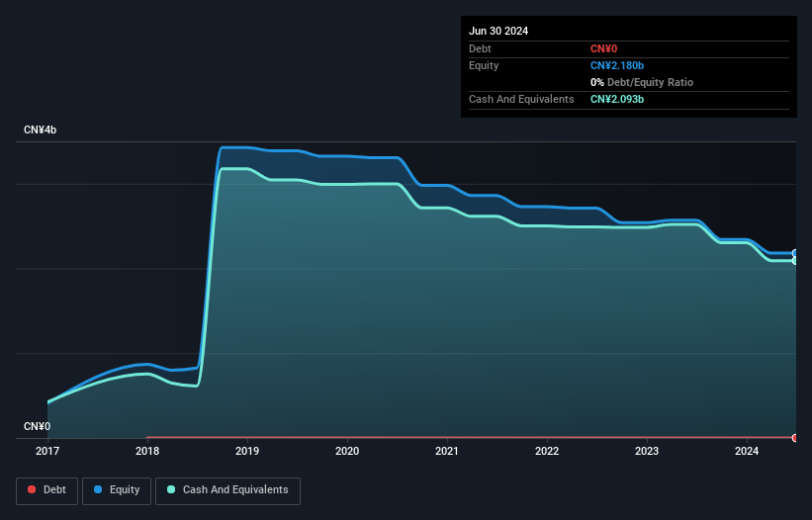The width and height of the screenshot is (812, 520).
Task: Click the blue Equity legend dot
Action: click(x=98, y=489)
